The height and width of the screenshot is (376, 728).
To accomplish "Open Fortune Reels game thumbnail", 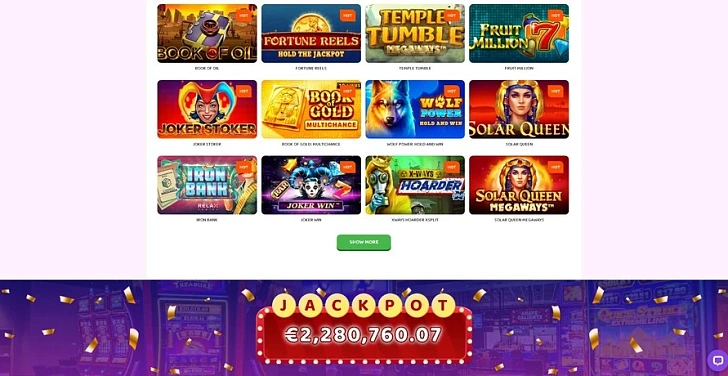I will pyautogui.click(x=311, y=33).
